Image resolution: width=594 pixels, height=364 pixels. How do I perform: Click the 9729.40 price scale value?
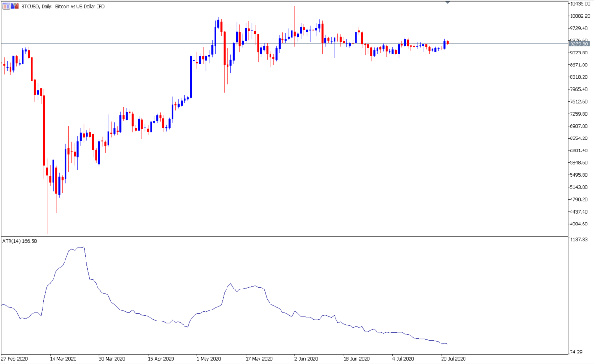point(579,28)
